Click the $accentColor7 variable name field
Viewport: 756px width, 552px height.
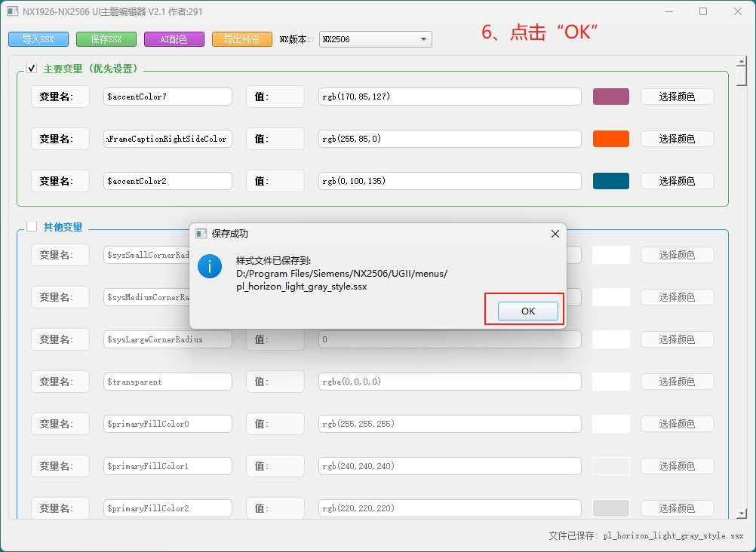point(167,97)
